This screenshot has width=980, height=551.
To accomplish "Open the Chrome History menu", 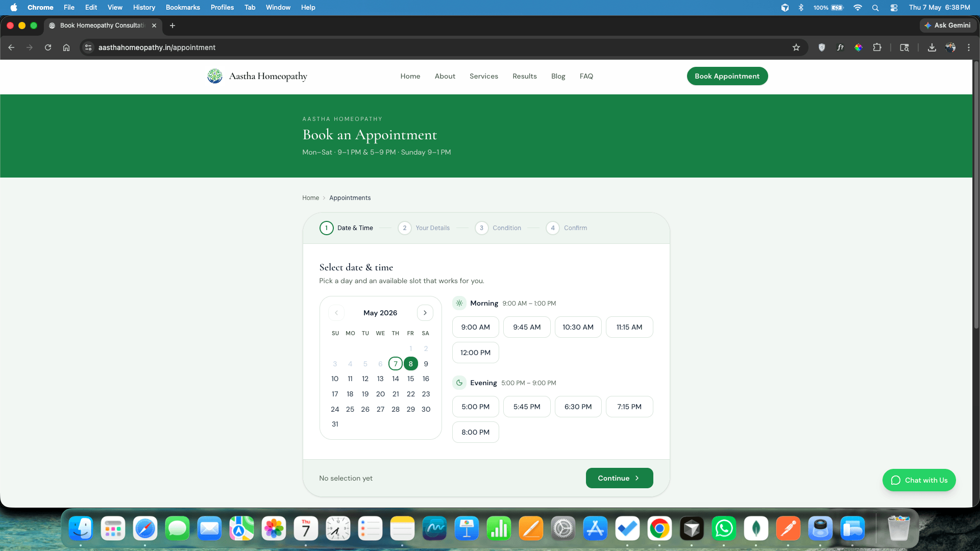I will click(x=144, y=8).
